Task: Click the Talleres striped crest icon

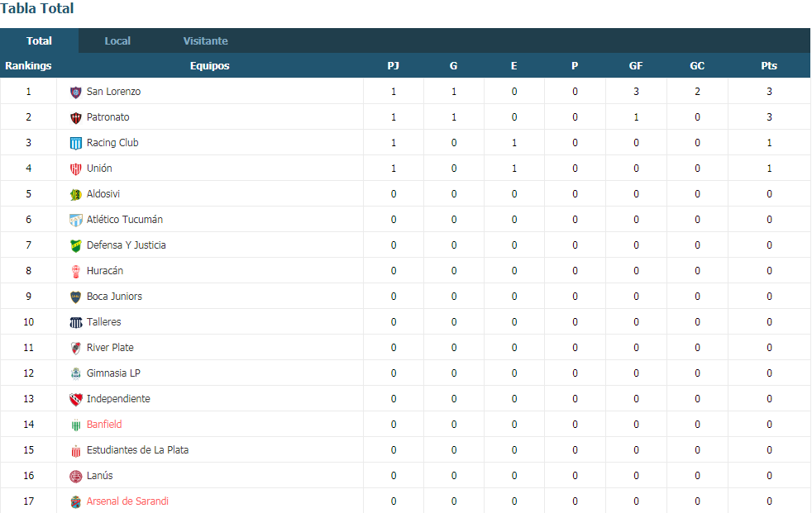Action: coord(75,323)
